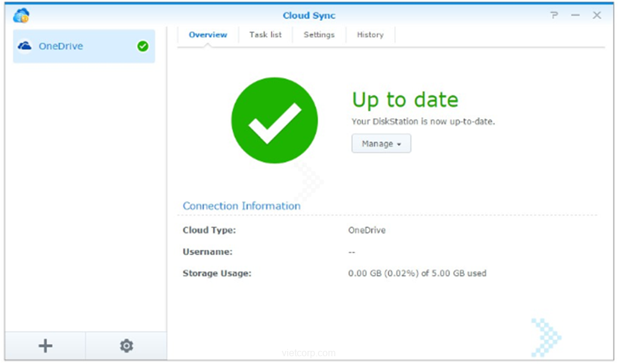Open help with the question mark icon
Viewport: 618px width, 364px height.
pyautogui.click(x=554, y=16)
